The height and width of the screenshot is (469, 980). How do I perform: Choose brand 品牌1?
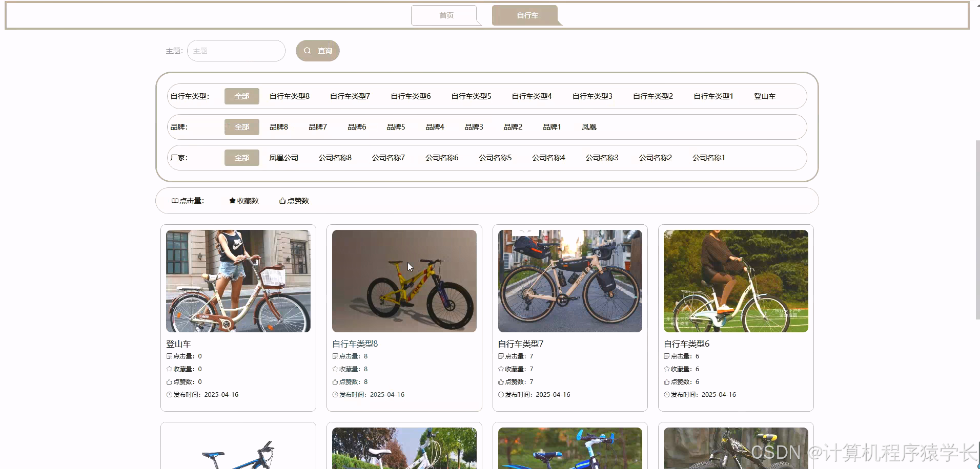click(x=552, y=127)
